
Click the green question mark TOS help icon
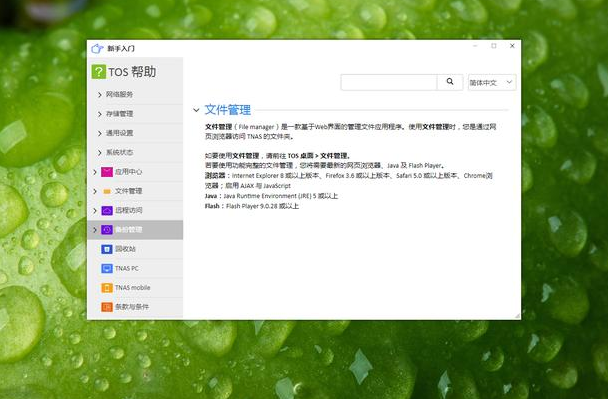(x=98, y=72)
